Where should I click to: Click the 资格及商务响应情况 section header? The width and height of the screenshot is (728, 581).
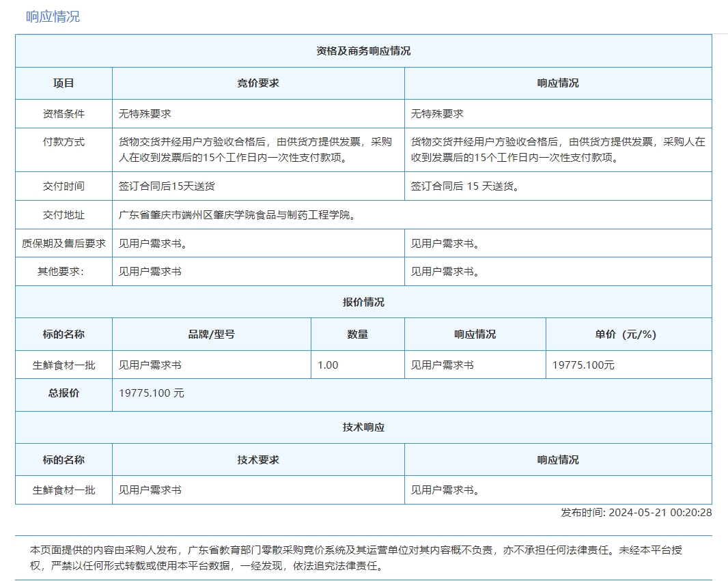coord(363,51)
